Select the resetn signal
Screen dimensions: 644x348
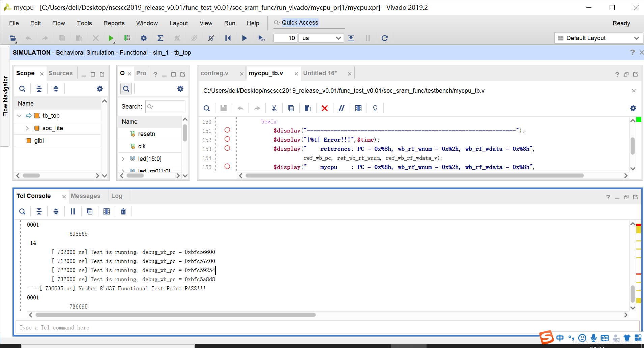[x=146, y=134]
